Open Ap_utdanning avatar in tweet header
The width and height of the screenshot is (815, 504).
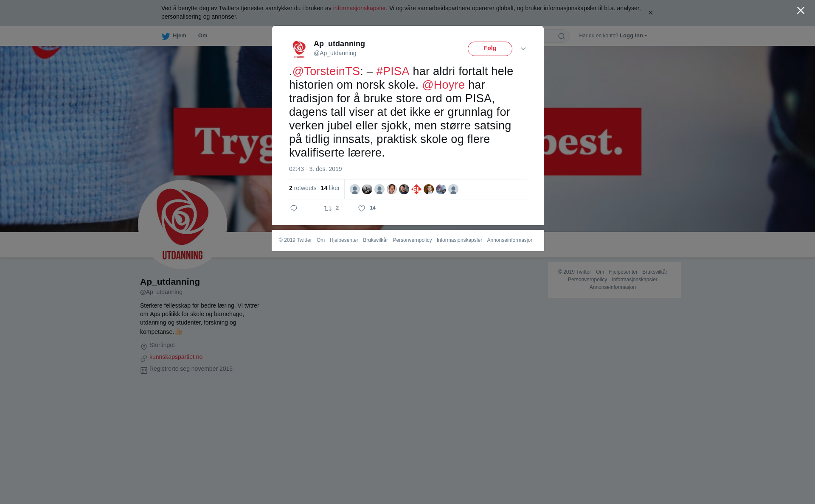(x=299, y=49)
